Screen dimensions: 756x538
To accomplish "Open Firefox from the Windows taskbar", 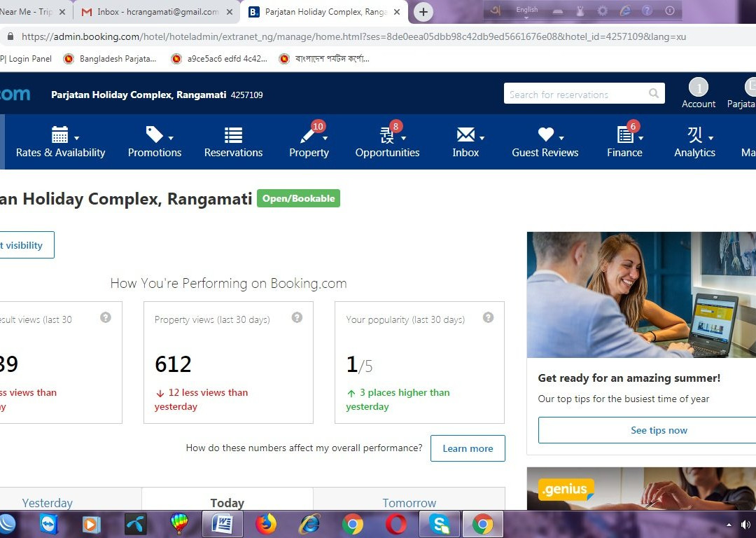I will 266,524.
